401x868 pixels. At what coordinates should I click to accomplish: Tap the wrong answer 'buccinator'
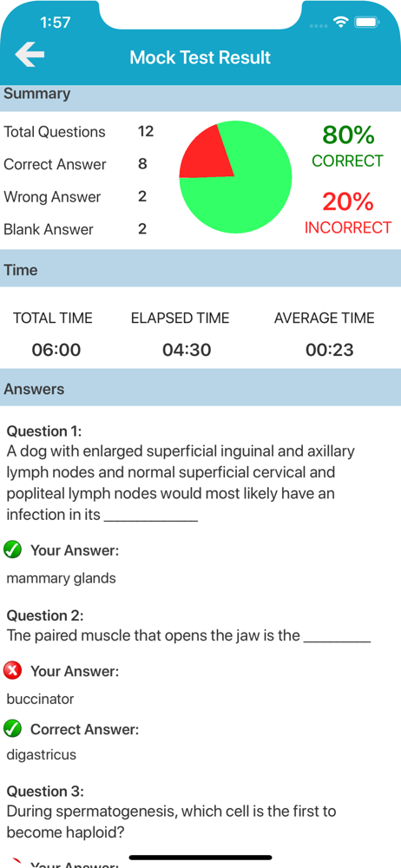pyautogui.click(x=40, y=699)
